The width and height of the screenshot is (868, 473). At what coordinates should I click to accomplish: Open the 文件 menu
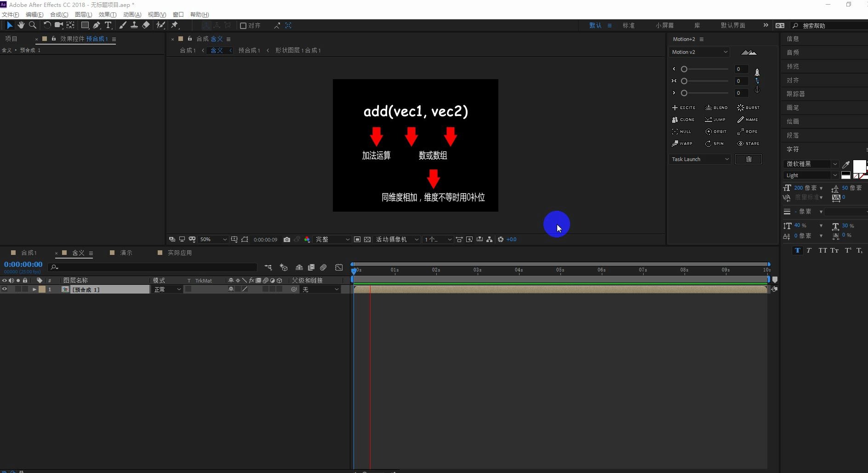point(10,15)
